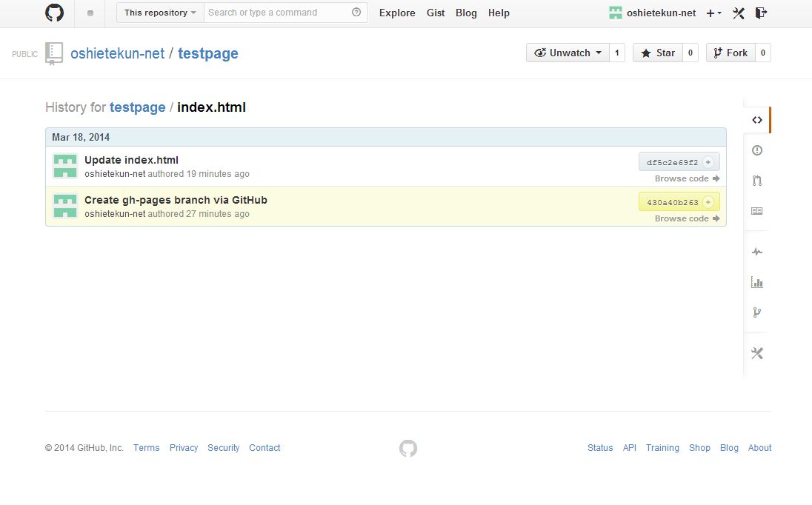Open Shop footer link
812x505 pixels.
point(699,447)
